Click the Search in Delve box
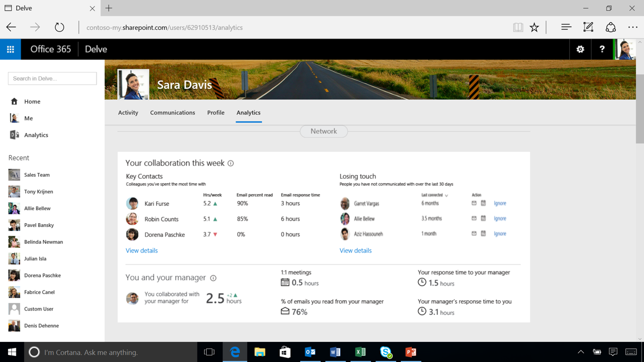Image resolution: width=644 pixels, height=362 pixels. [52, 78]
